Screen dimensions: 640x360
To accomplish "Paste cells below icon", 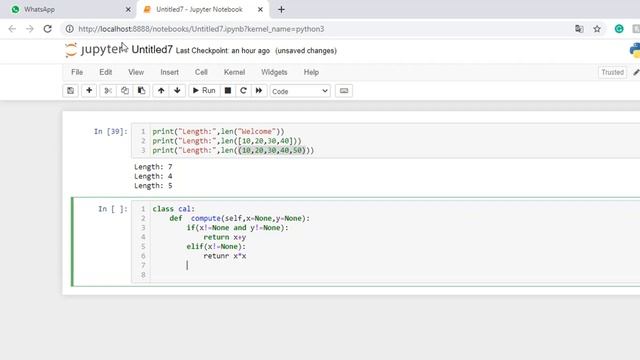I will (141, 91).
